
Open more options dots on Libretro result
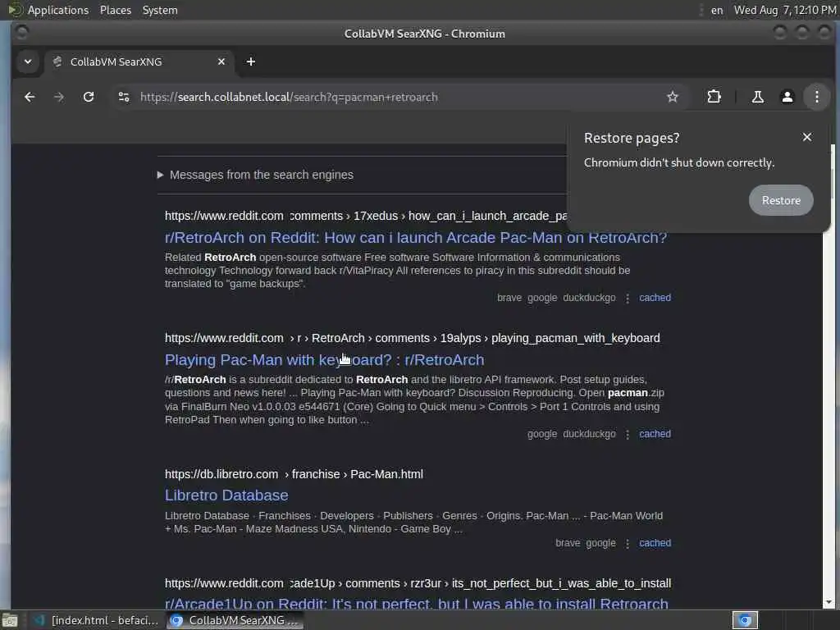[628, 544]
